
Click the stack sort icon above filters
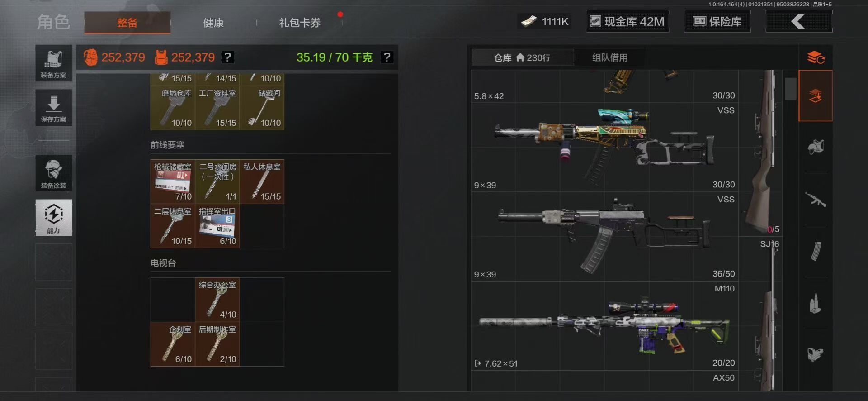[x=816, y=57]
